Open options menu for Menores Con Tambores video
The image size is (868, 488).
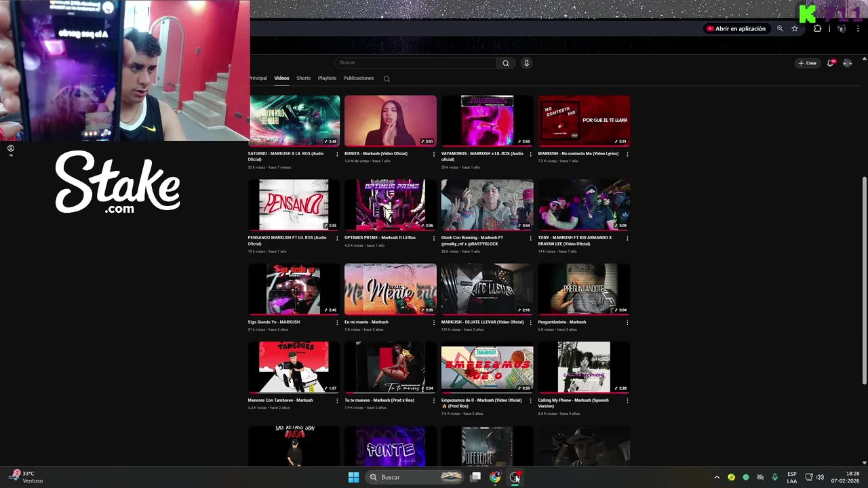tap(337, 401)
